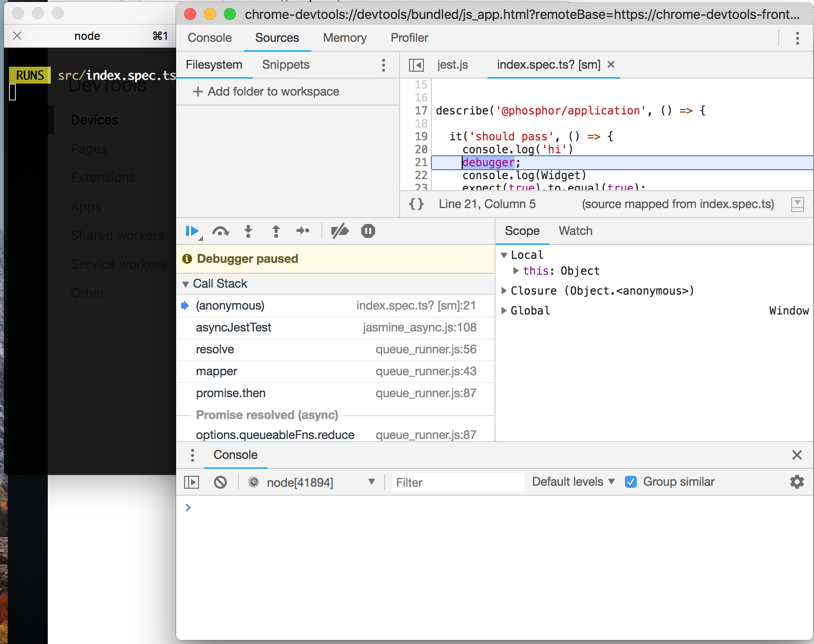Viewport: 814px width, 644px height.
Task: Select the Step into next function call icon
Action: coord(248,231)
